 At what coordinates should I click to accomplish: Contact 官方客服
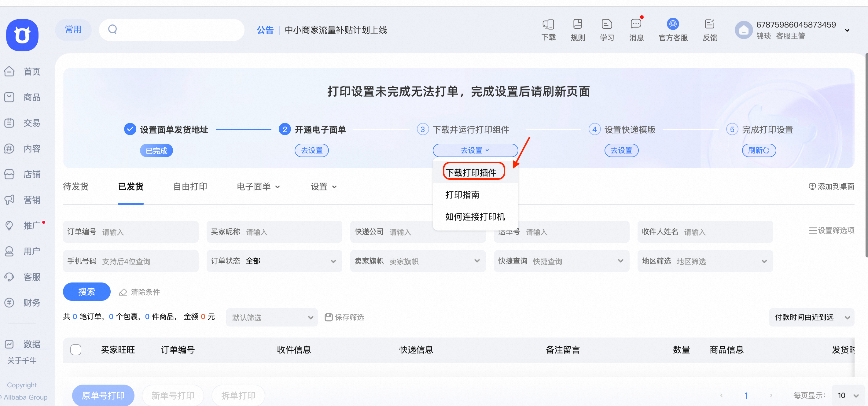pyautogui.click(x=673, y=30)
